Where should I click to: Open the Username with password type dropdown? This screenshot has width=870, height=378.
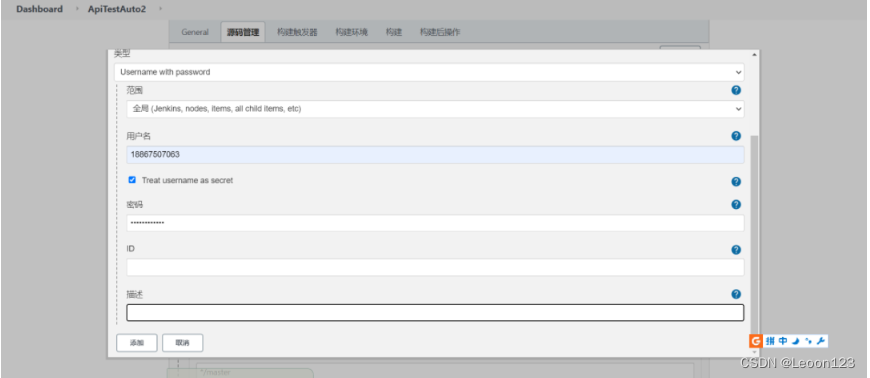tap(429, 72)
